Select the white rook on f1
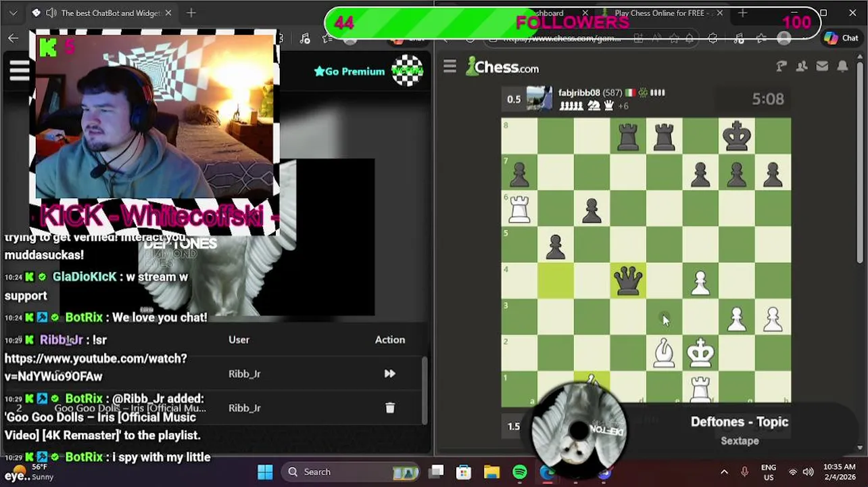 pos(700,389)
